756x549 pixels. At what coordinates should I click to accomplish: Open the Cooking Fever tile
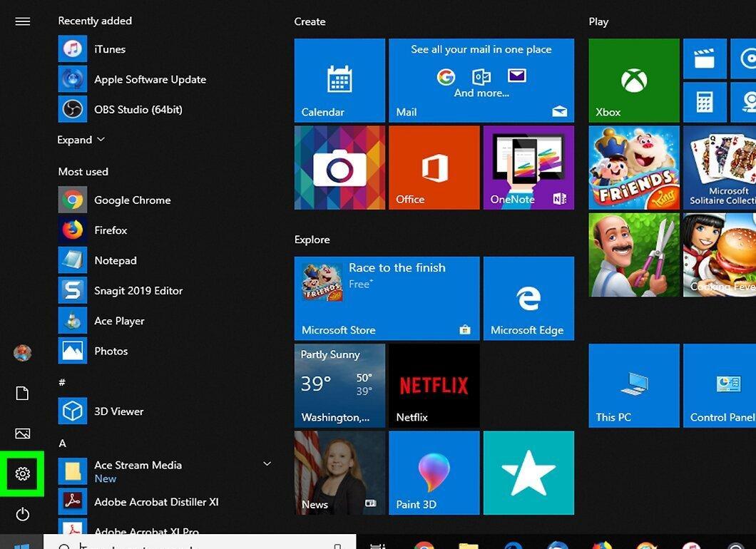coord(720,255)
